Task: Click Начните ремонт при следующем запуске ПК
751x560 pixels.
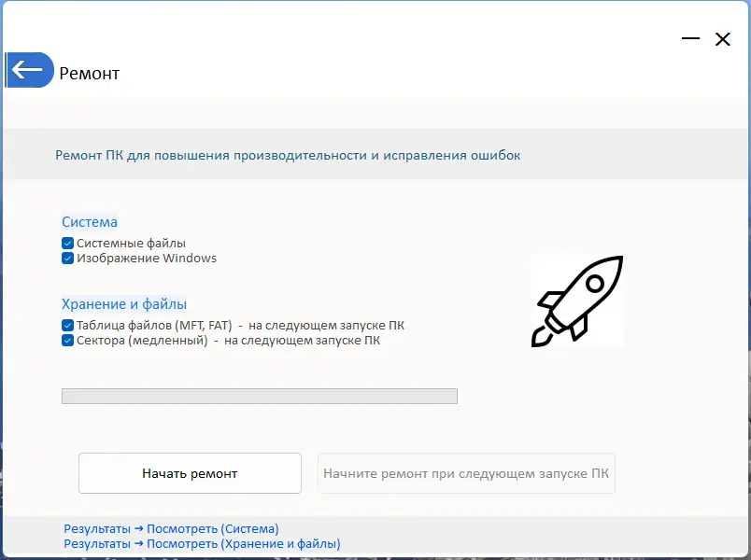Action: [466, 473]
